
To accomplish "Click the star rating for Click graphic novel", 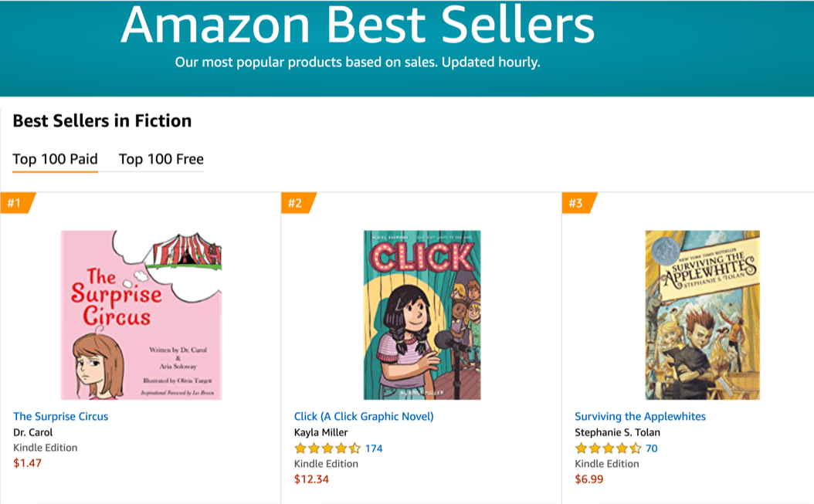I will point(327,448).
